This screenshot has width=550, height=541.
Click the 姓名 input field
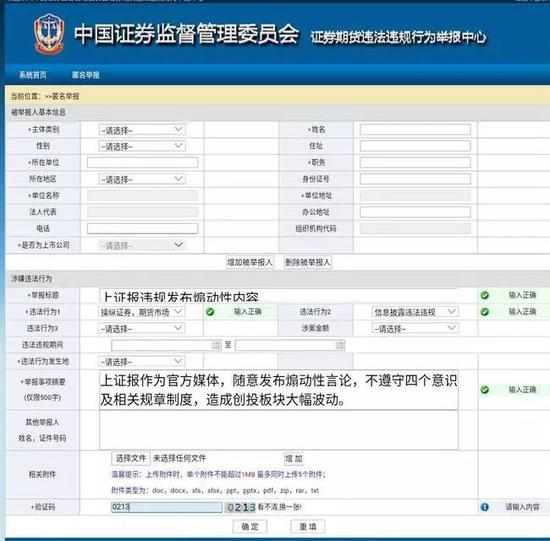pos(415,129)
